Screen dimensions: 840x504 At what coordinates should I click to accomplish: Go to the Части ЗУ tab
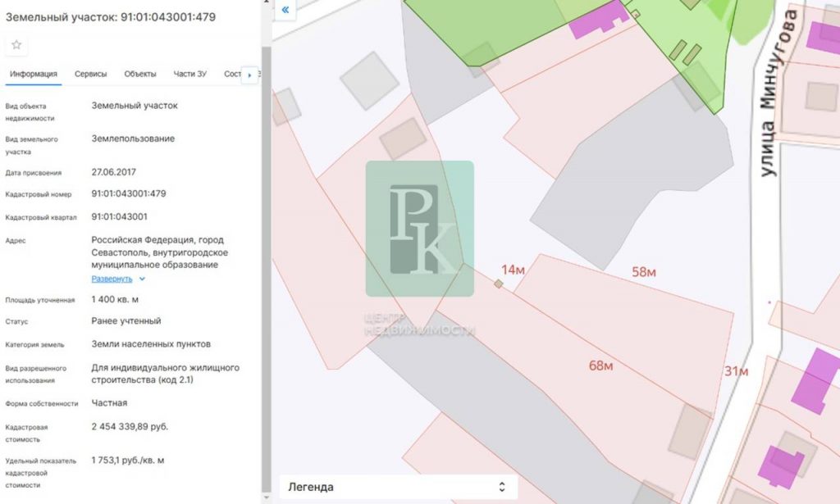point(189,74)
